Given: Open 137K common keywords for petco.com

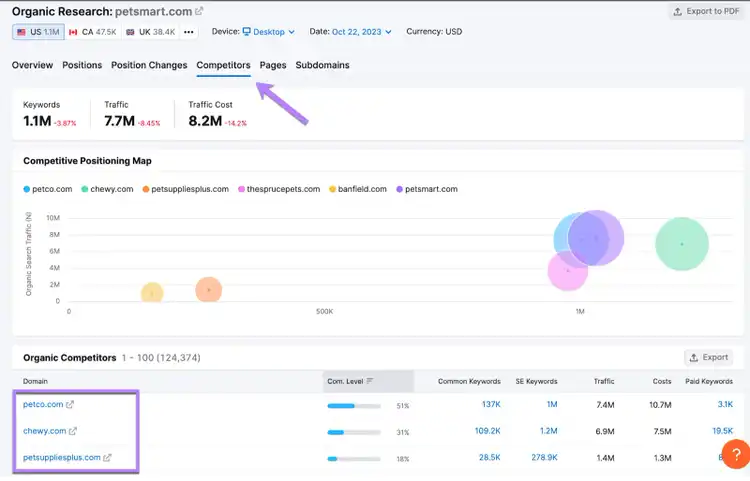Looking at the screenshot, I should 491,404.
